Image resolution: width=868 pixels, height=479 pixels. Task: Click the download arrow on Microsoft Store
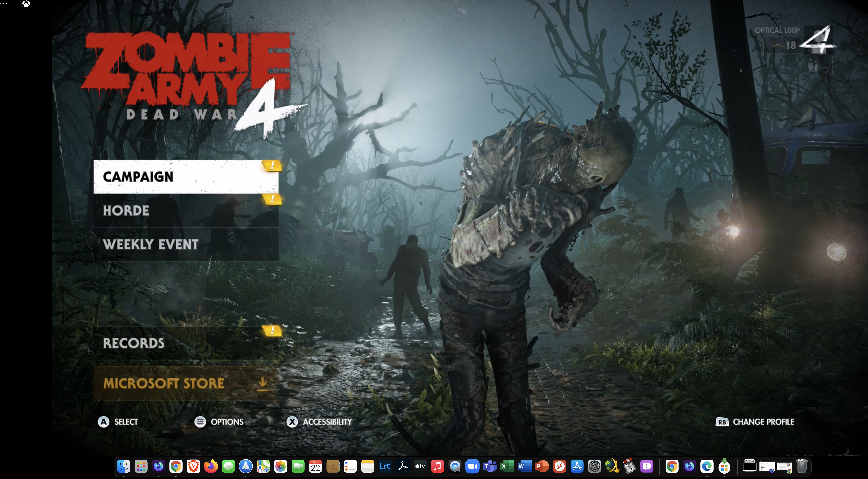coord(263,384)
